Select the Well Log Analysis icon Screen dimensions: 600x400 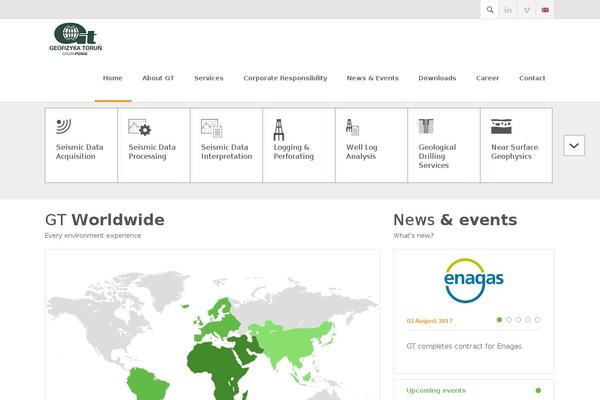[x=353, y=128]
